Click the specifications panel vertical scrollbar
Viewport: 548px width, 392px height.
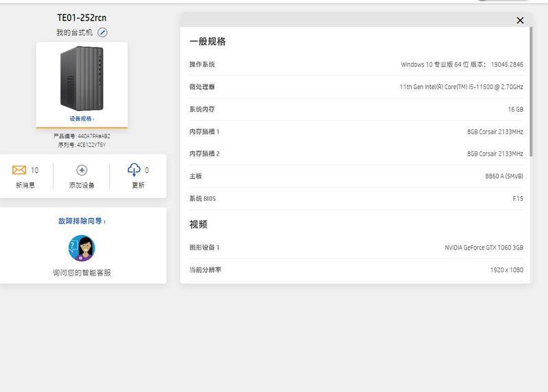pos(530,137)
